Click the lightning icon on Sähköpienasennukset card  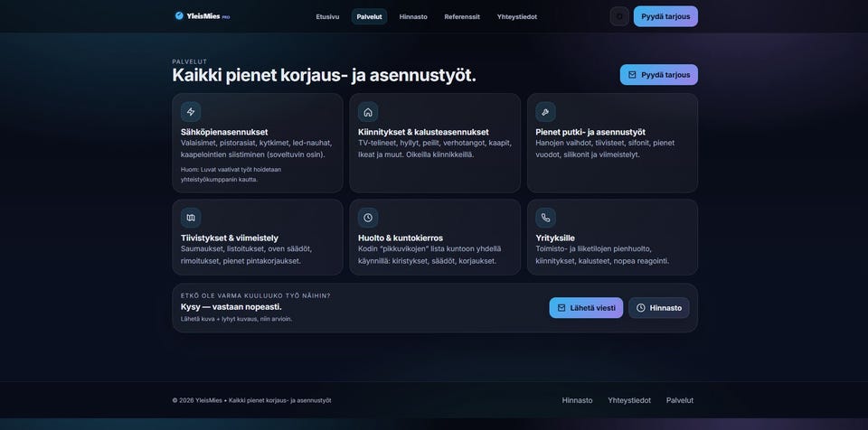click(x=191, y=112)
